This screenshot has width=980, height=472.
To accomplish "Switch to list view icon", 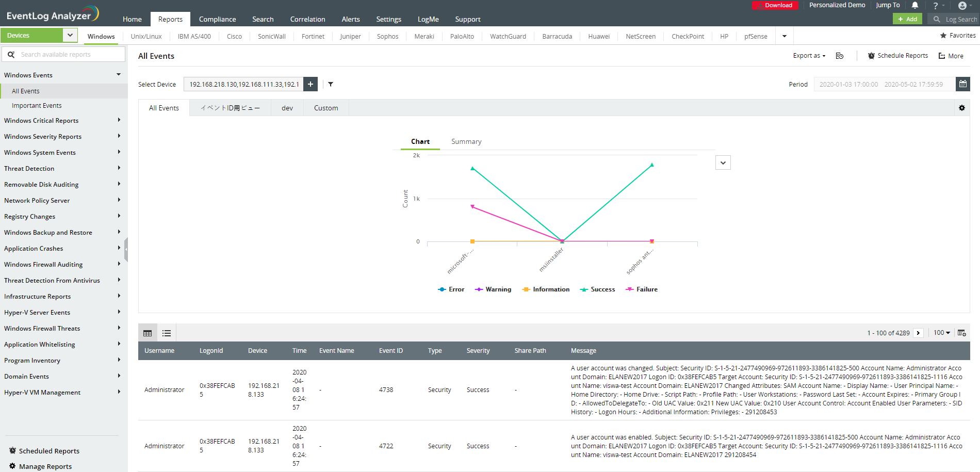I will (x=167, y=333).
